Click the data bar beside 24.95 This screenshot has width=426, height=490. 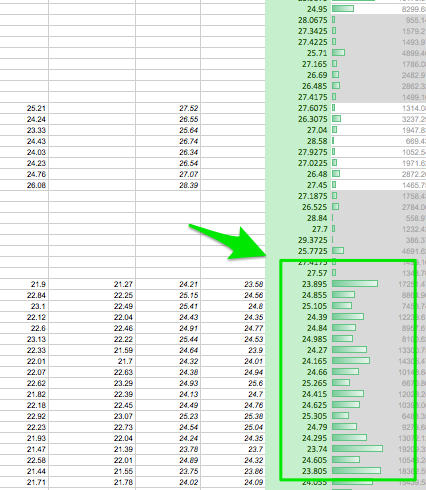(343, 9)
